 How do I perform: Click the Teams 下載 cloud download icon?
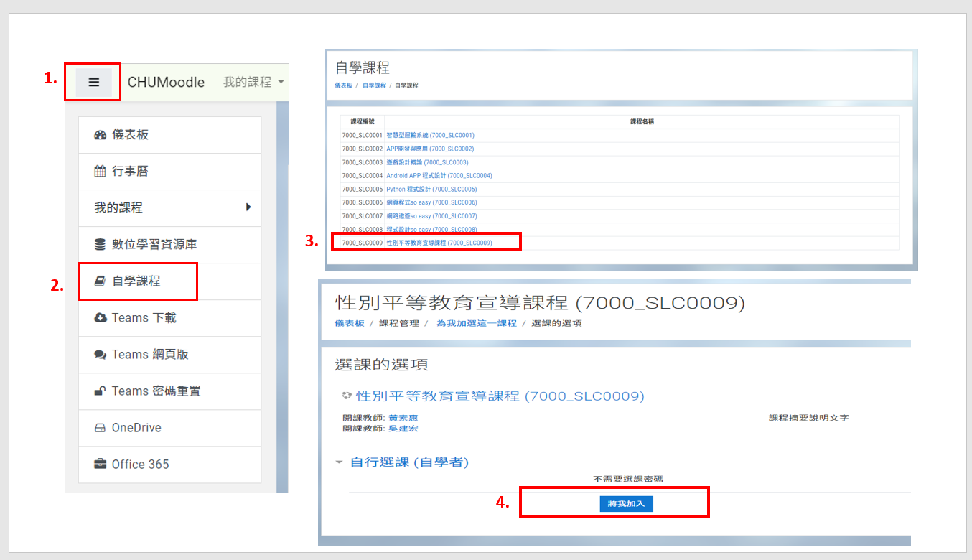[101, 318]
